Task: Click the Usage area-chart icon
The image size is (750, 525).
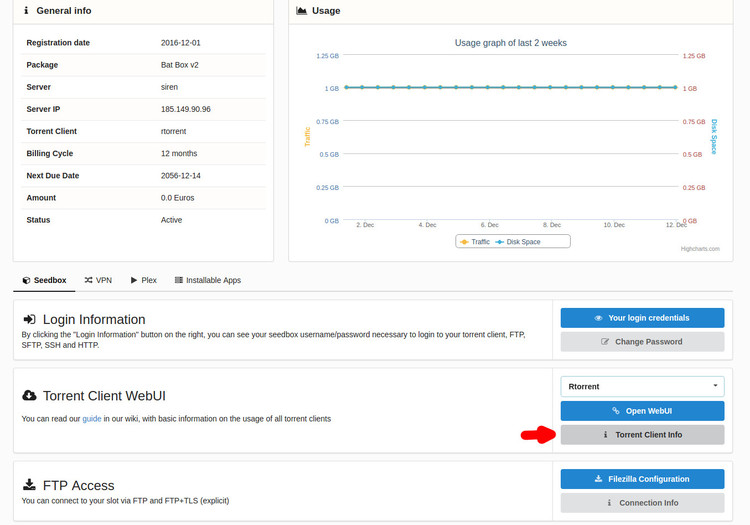Action: click(x=301, y=11)
